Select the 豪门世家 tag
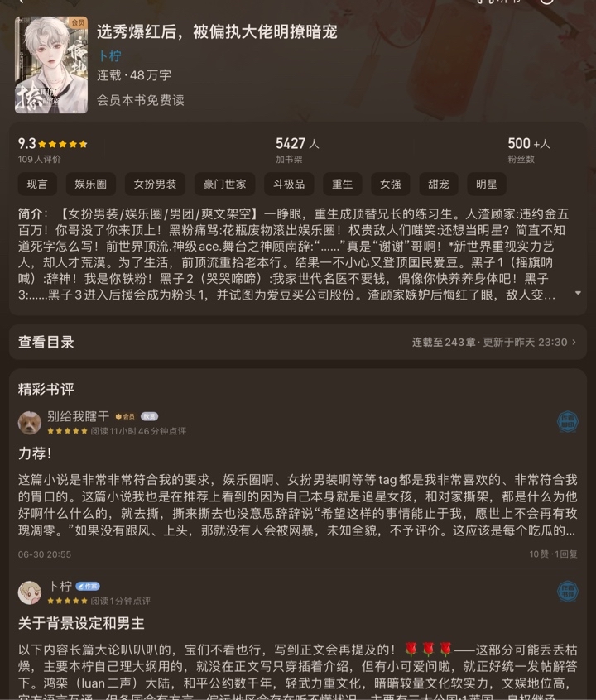 (x=224, y=184)
